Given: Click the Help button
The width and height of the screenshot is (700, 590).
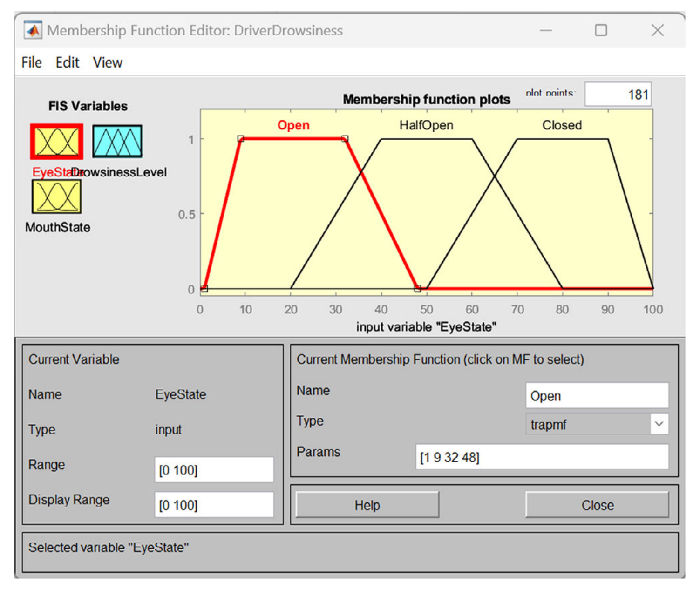Looking at the screenshot, I should [367, 505].
